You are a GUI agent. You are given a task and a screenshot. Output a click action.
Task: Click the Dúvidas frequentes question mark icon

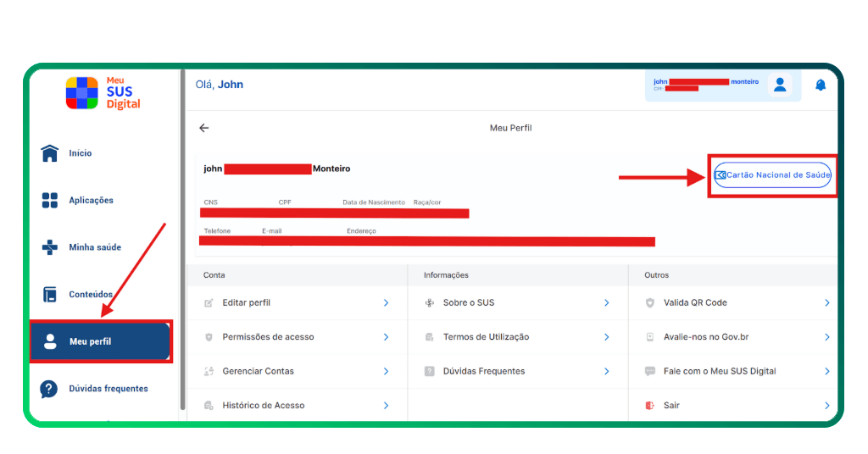tap(49, 389)
